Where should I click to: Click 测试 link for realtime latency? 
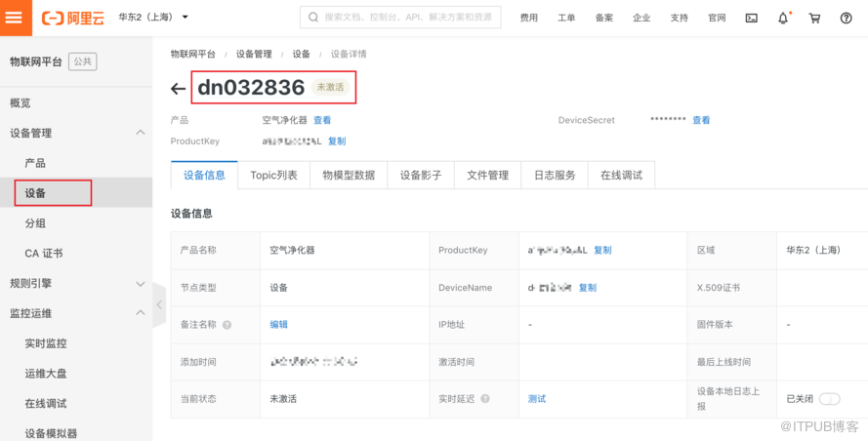pos(537,399)
